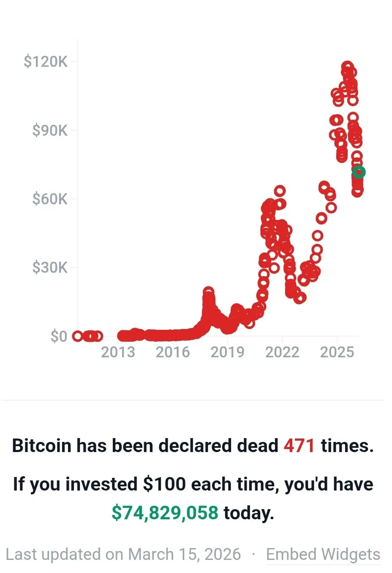Click the green $74,829,058 amount
Screen dimensions: 392x573
coord(165,513)
